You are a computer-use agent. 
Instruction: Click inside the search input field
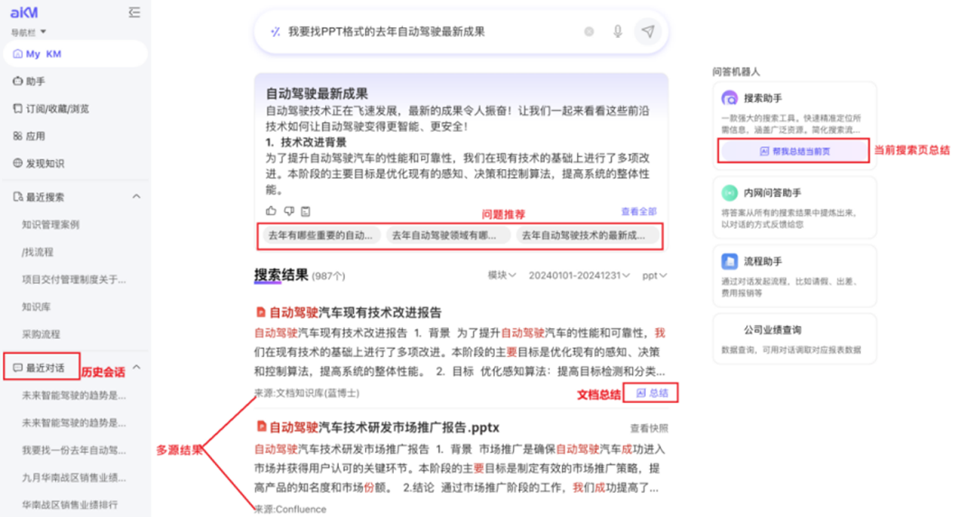coord(425,32)
